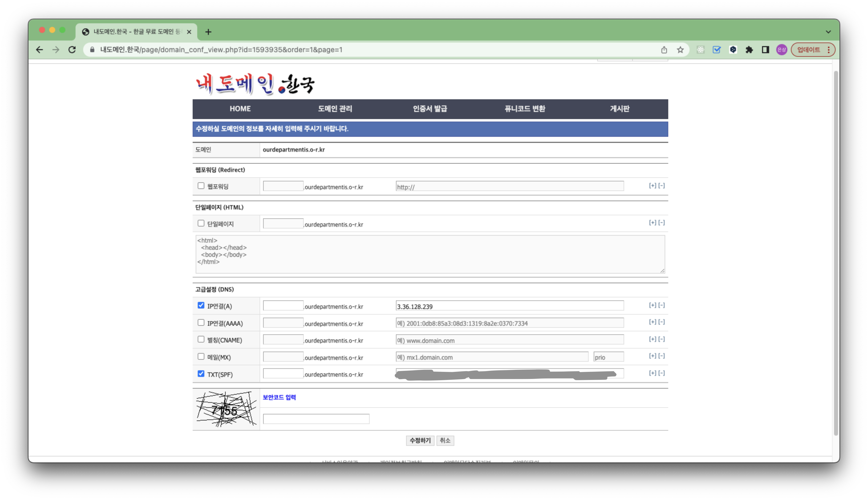Click the http:// redirect URL field
868x500 pixels.
click(510, 186)
